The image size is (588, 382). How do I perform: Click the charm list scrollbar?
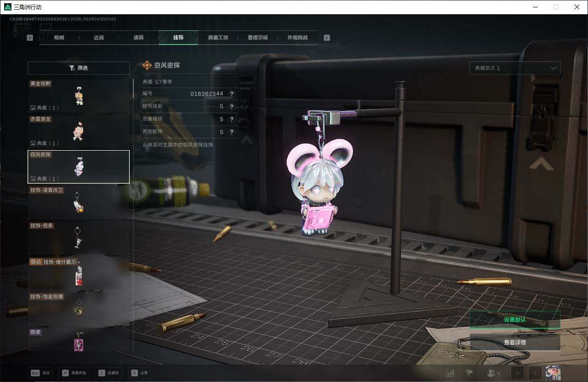[133, 87]
